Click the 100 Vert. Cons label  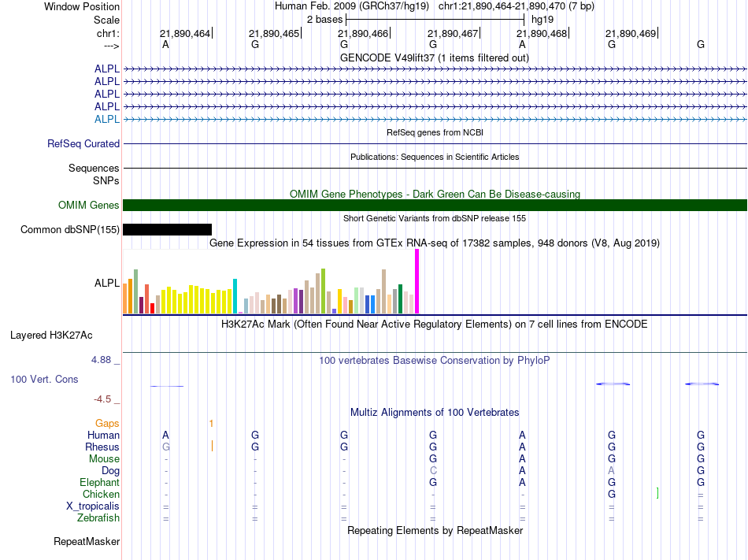click(44, 380)
